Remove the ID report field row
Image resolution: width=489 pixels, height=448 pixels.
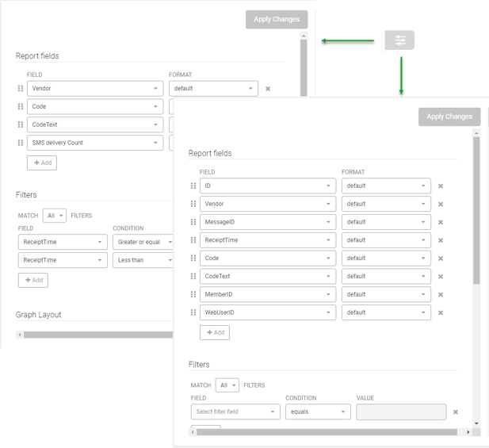(x=441, y=186)
